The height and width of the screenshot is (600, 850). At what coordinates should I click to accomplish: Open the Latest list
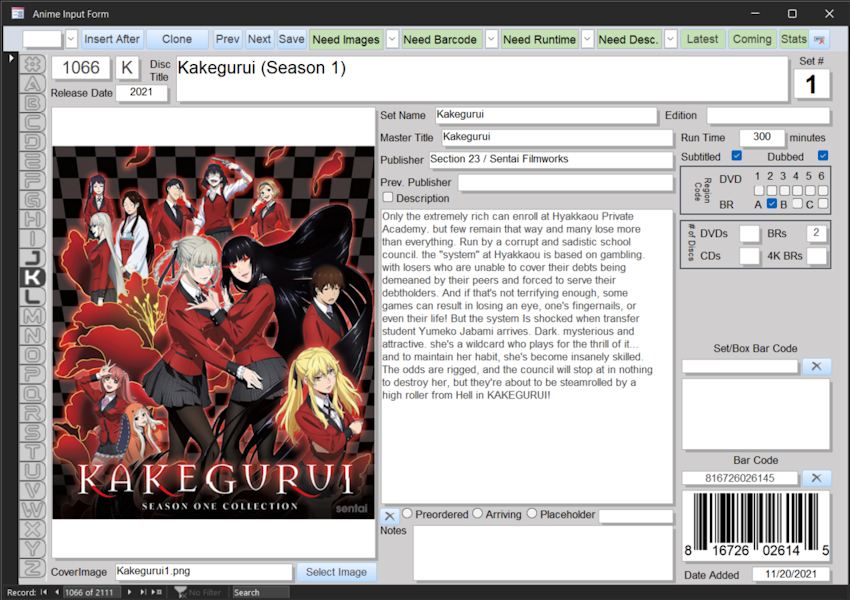(x=702, y=39)
